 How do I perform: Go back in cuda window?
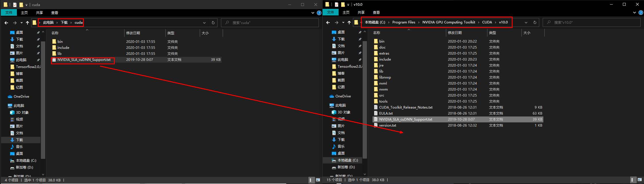click(x=6, y=23)
